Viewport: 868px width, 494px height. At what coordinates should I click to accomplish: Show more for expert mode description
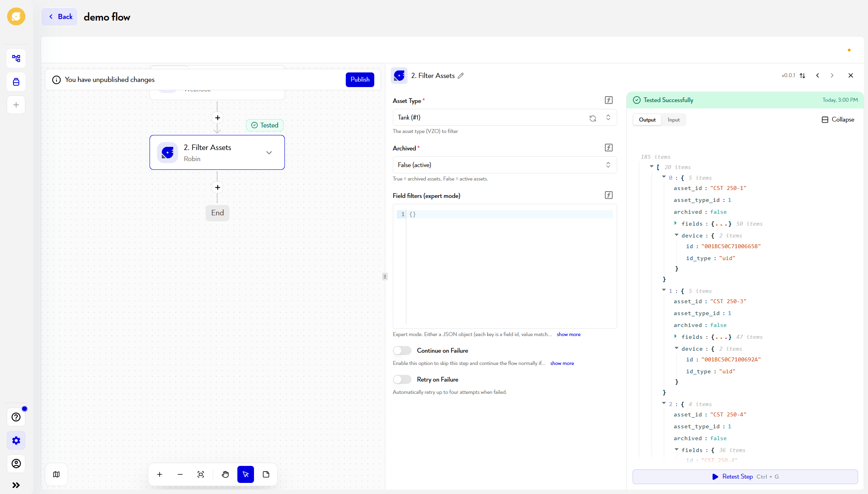(x=569, y=334)
